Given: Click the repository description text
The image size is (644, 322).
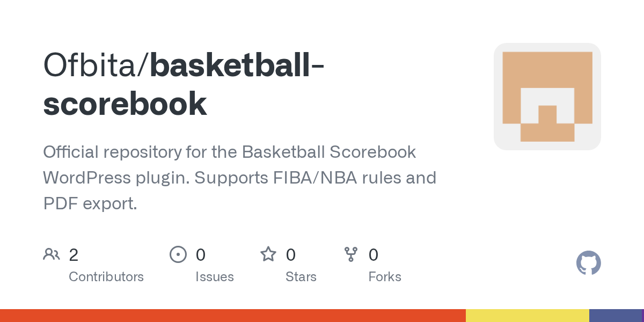Looking at the screenshot, I should pos(240,177).
